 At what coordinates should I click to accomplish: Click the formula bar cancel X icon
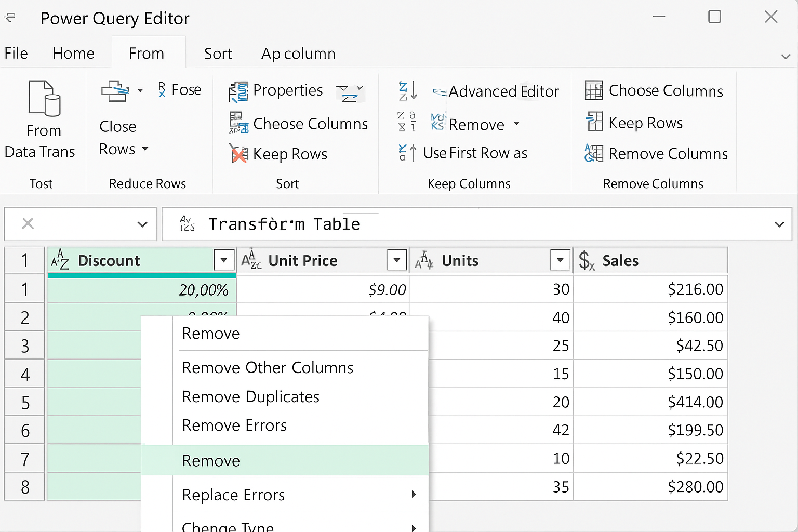[28, 223]
